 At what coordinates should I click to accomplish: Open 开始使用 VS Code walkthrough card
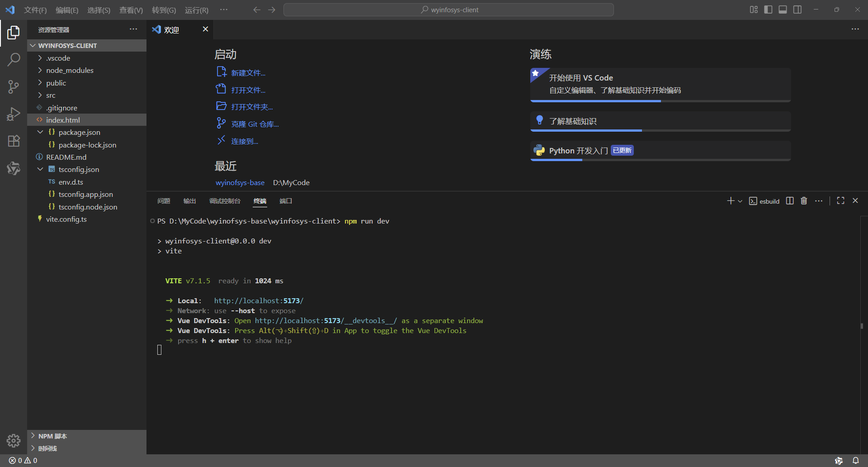[660, 85]
